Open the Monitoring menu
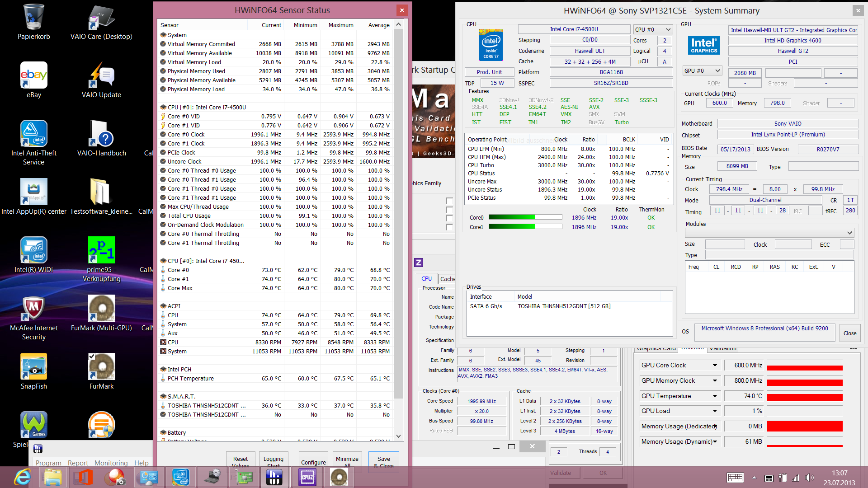This screenshot has width=868, height=488. 111,463
